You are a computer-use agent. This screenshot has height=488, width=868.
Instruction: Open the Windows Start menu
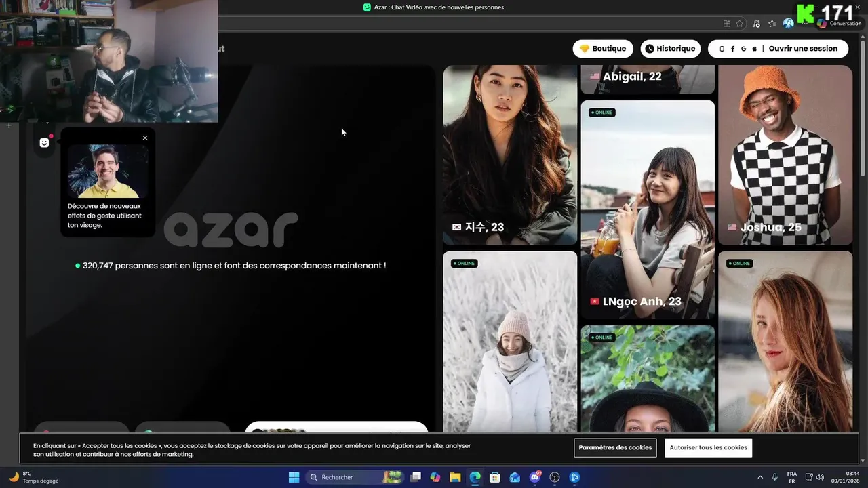click(x=294, y=477)
